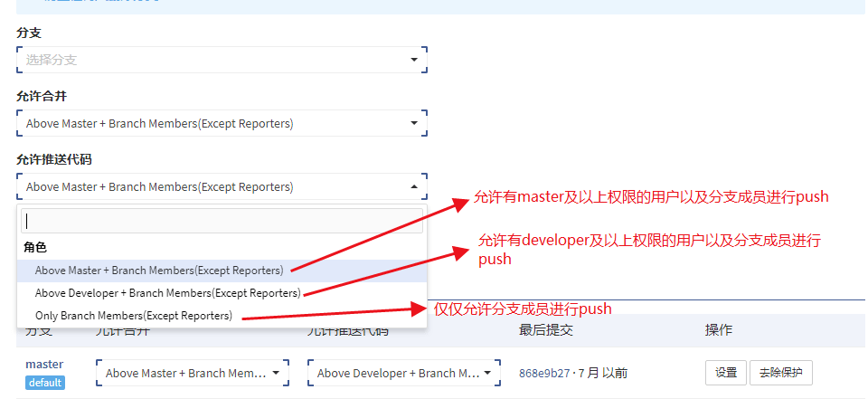
Task: Focus the search box inside the open dropdown
Action: pyautogui.click(x=222, y=221)
